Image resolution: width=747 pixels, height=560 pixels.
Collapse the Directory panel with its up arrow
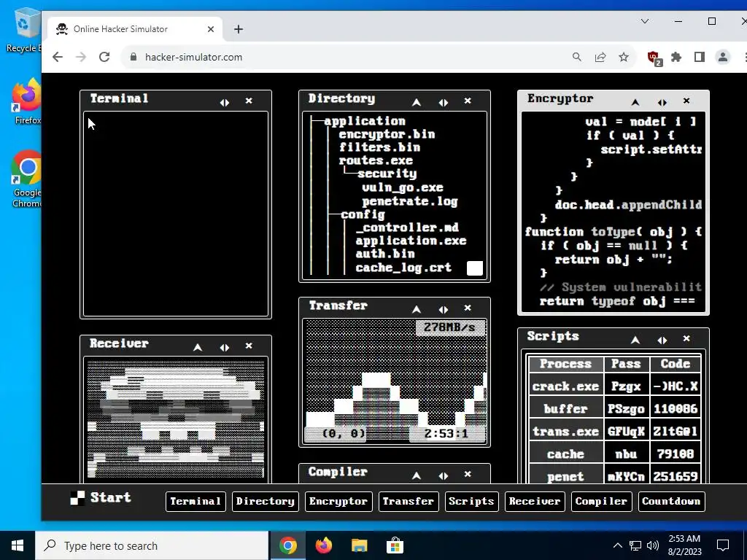(x=417, y=102)
